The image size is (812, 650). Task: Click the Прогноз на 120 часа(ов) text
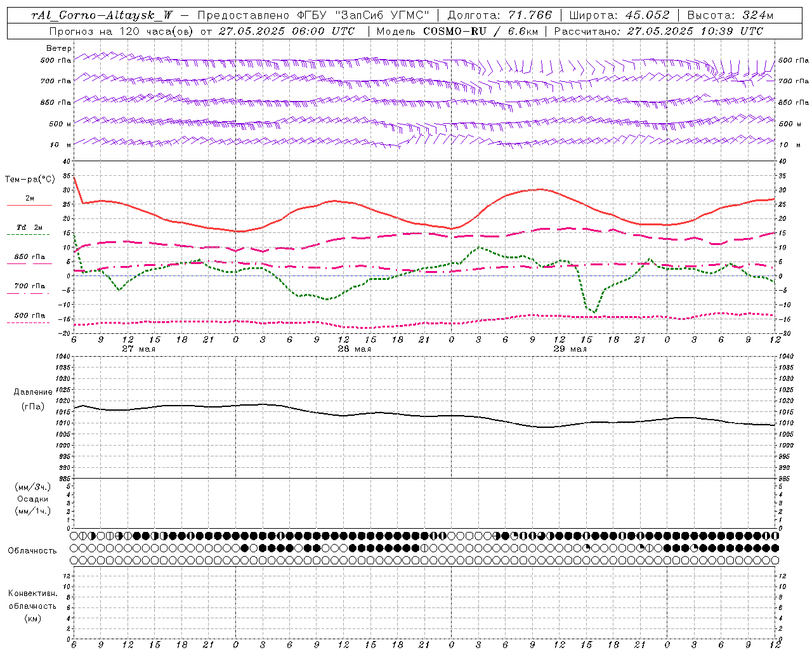click(122, 31)
